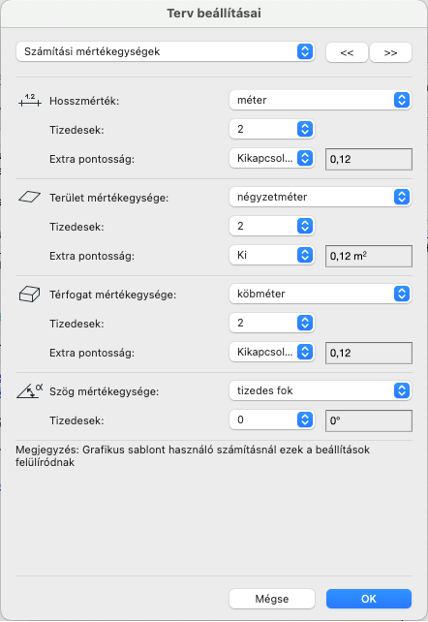Go to previous settings page with << button
The width and height of the screenshot is (428, 622).
pos(347,52)
